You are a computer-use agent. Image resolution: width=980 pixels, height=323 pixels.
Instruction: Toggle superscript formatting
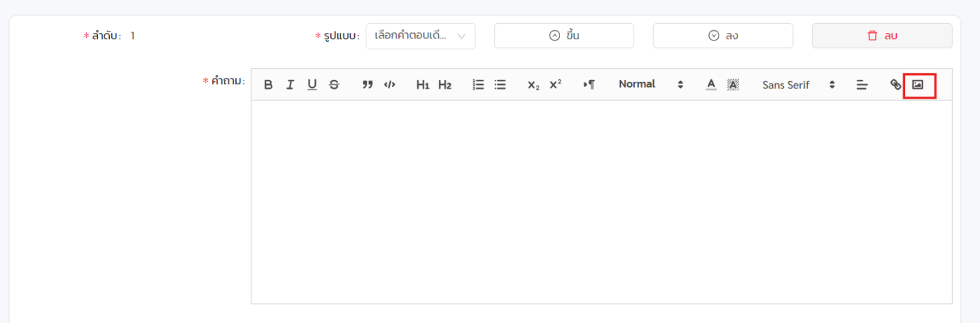point(555,85)
